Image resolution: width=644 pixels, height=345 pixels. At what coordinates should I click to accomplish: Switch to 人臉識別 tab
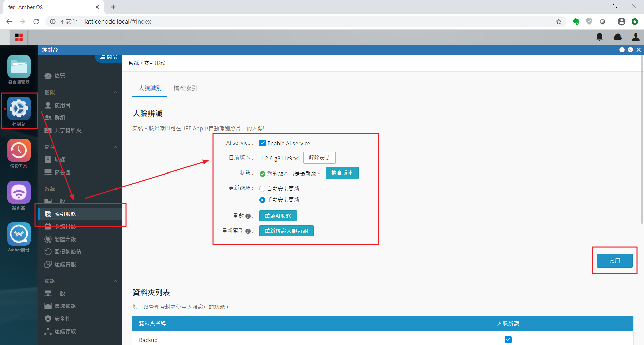150,88
